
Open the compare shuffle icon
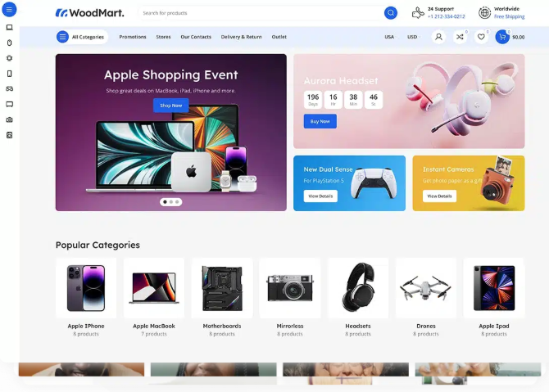click(x=460, y=37)
